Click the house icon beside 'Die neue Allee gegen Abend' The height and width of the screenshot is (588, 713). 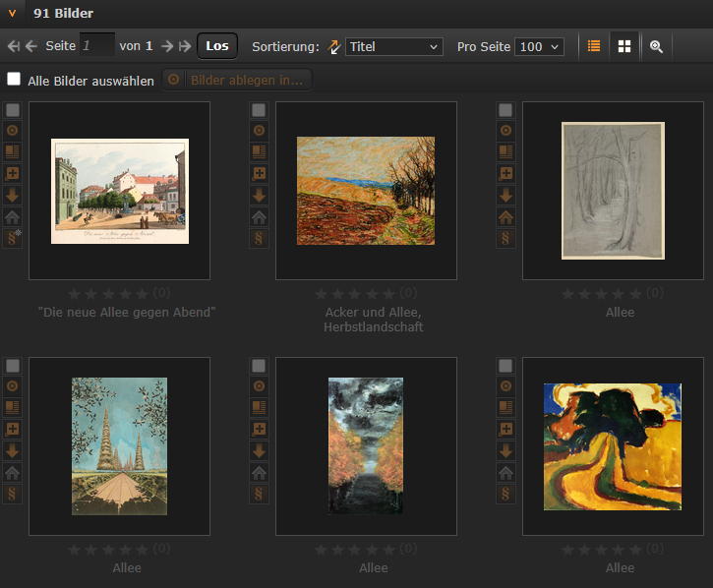pos(12,217)
